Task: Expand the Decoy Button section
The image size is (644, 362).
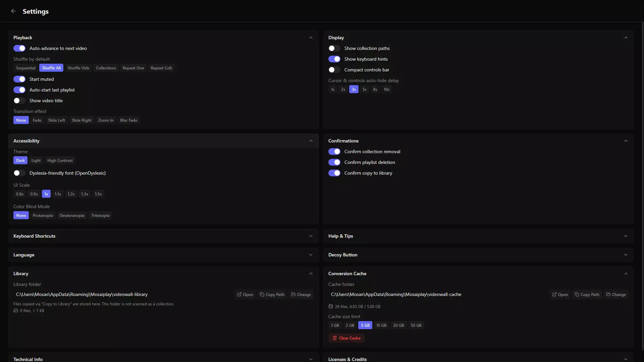Action: (x=478, y=255)
